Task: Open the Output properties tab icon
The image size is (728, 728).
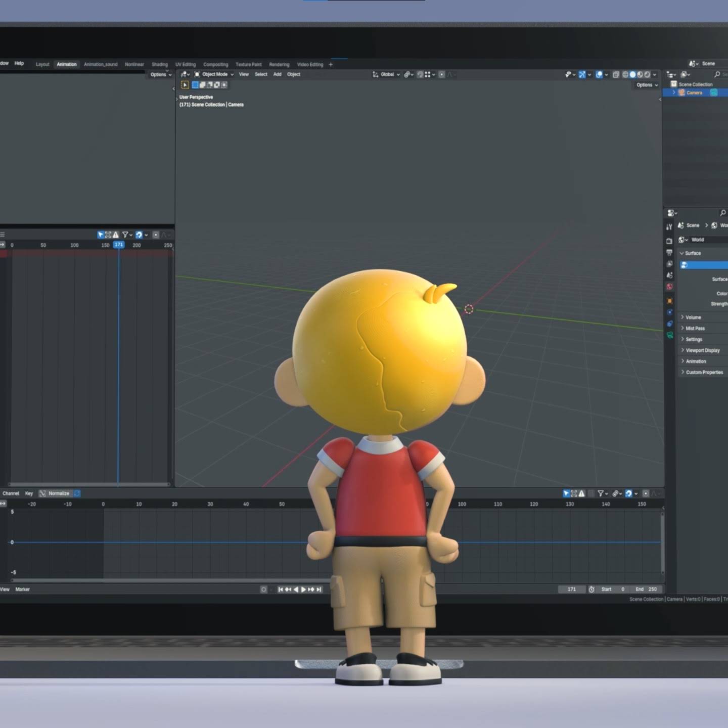Action: tap(669, 252)
